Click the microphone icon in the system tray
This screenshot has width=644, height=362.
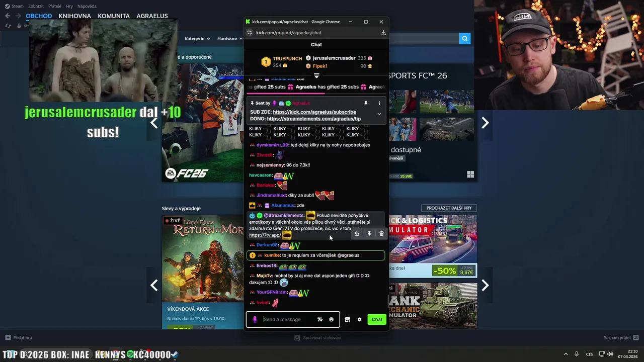tap(577, 354)
